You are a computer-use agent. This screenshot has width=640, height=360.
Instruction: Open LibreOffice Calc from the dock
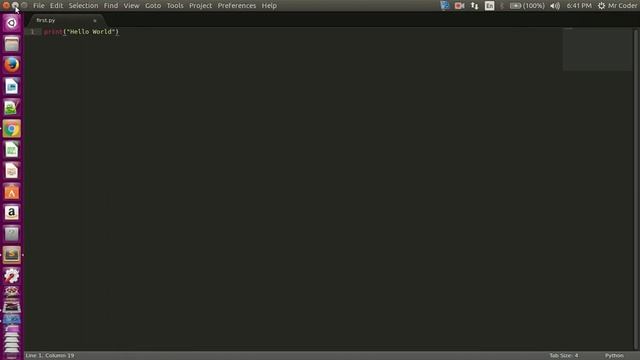[x=11, y=150]
